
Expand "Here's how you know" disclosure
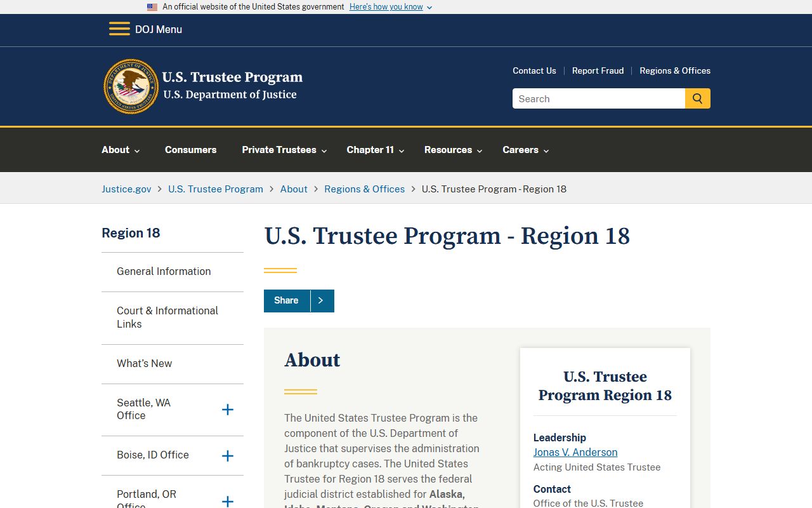(391, 7)
